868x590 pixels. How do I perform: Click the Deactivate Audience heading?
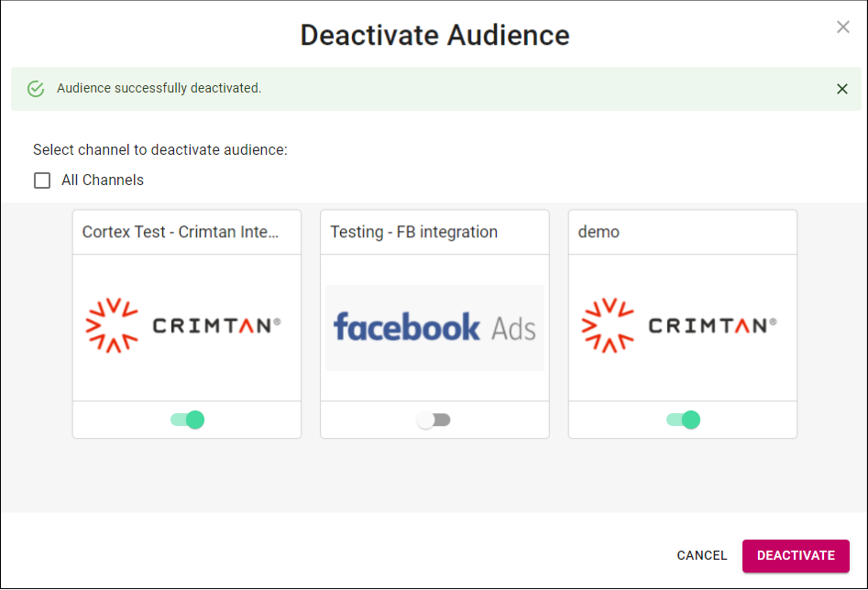(435, 36)
